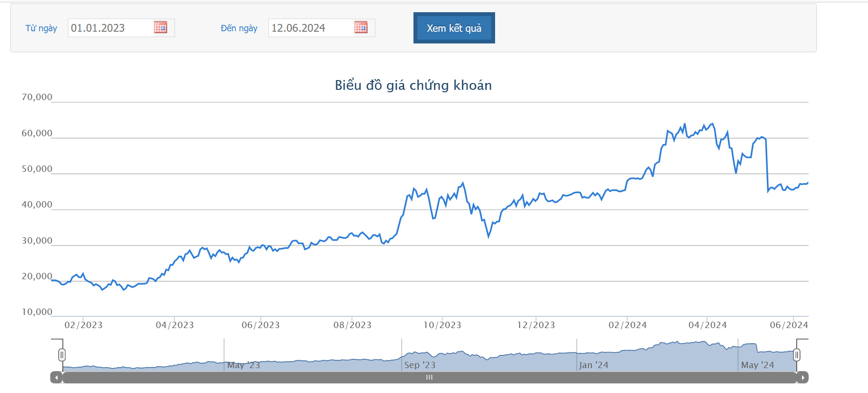Select the May '24 marker in the navigator

[x=758, y=365]
